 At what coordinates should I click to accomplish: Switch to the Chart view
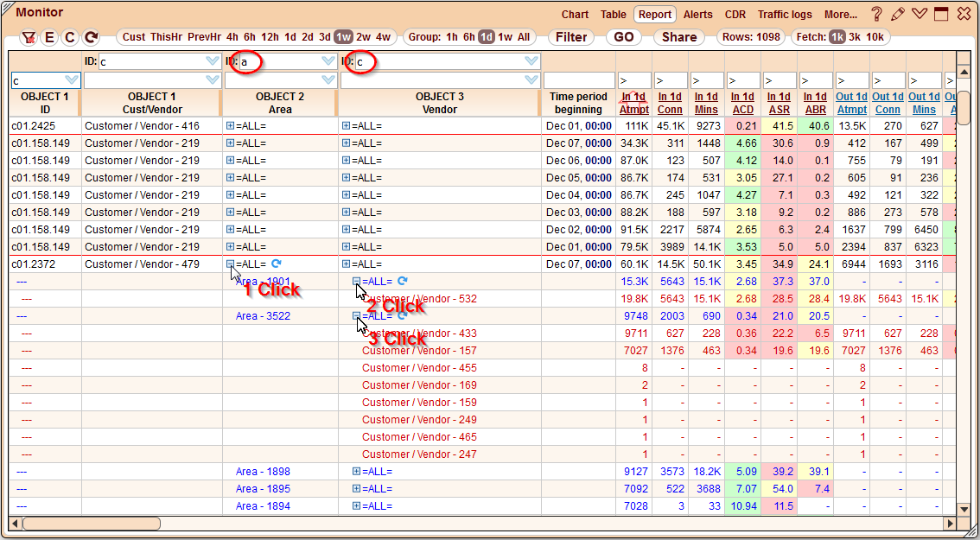[x=575, y=14]
